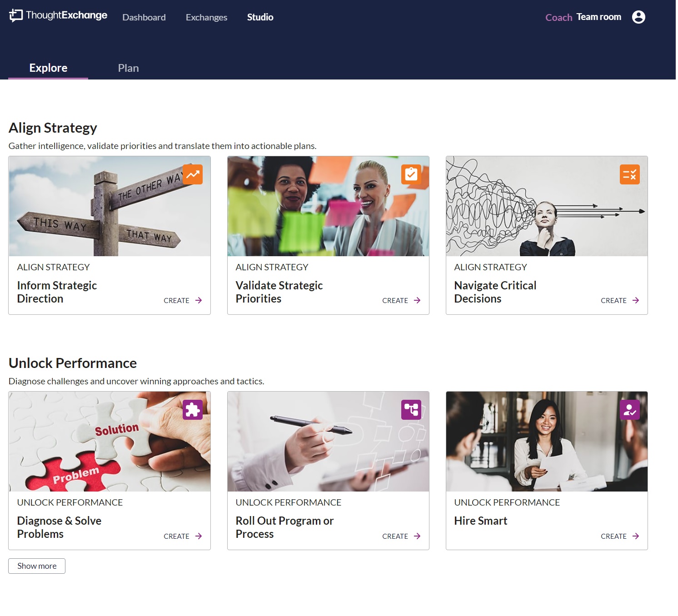
Task: Go to Exchanges in the top navigation
Action: [206, 17]
